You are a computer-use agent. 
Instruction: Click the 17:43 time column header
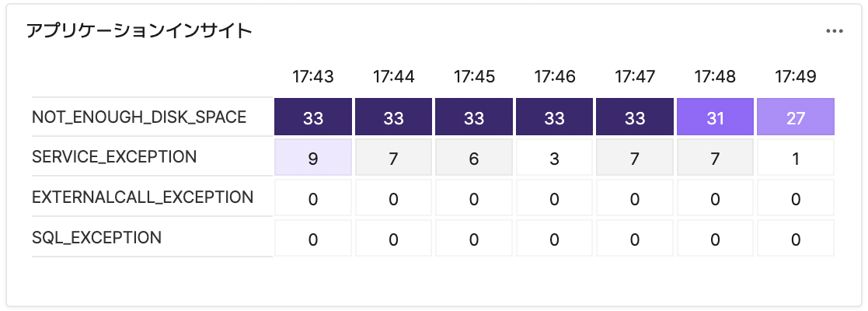(313, 77)
